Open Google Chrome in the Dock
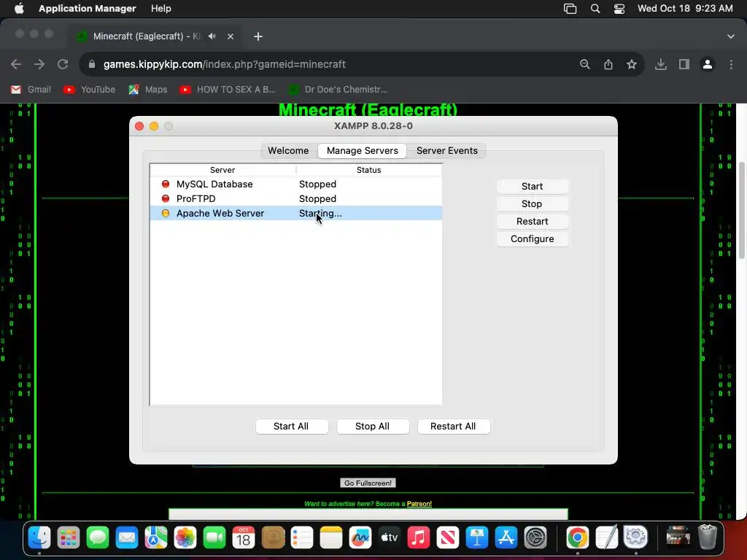This screenshot has width=747, height=560. pos(578,537)
